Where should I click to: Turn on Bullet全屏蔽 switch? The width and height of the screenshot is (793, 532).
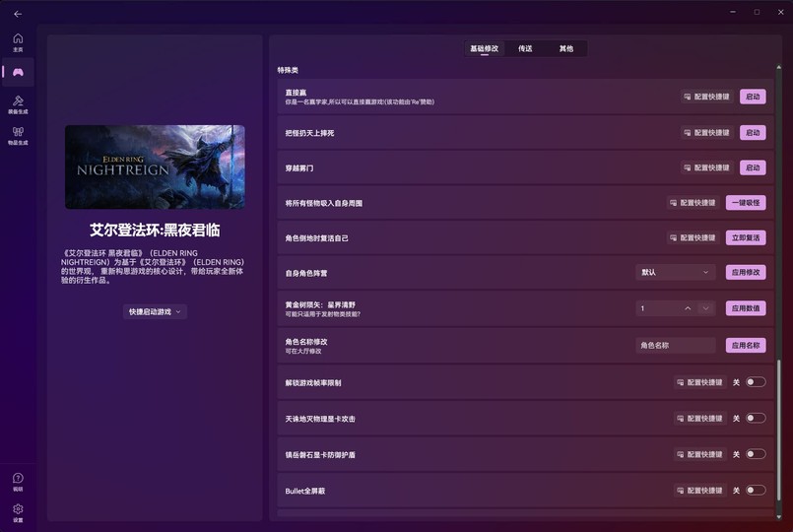756,491
